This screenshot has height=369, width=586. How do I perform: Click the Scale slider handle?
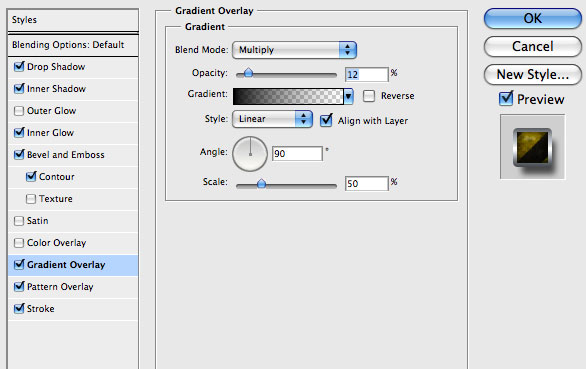[x=261, y=183]
